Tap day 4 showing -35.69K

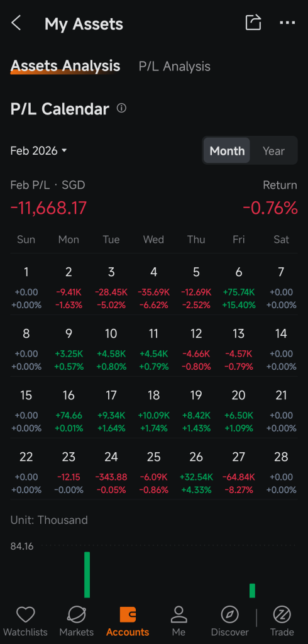tap(153, 287)
